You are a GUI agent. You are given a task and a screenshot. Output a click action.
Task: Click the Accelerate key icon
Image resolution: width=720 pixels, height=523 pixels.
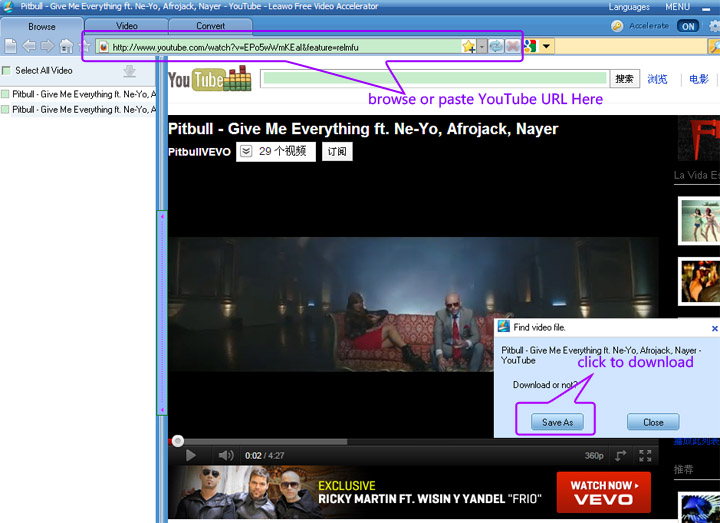coord(617,26)
